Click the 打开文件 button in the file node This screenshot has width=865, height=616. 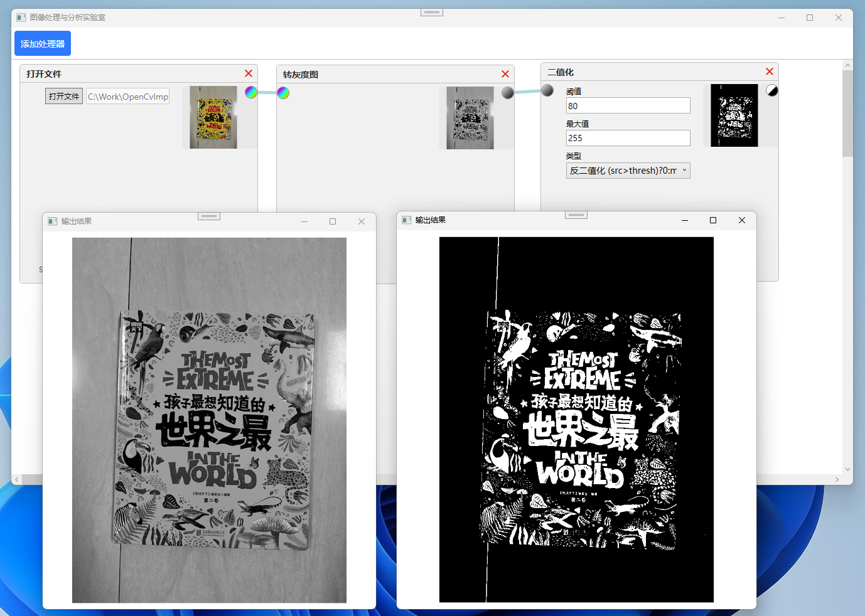64,96
